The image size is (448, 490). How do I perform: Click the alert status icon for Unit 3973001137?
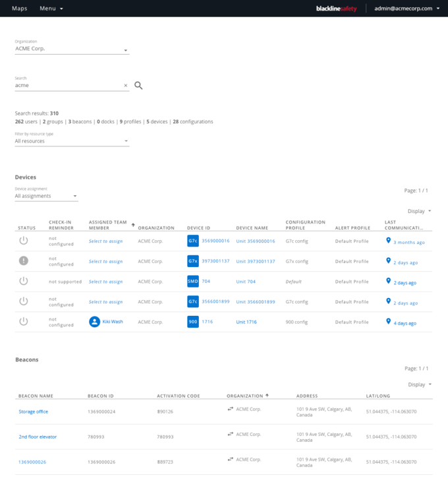pyautogui.click(x=24, y=260)
